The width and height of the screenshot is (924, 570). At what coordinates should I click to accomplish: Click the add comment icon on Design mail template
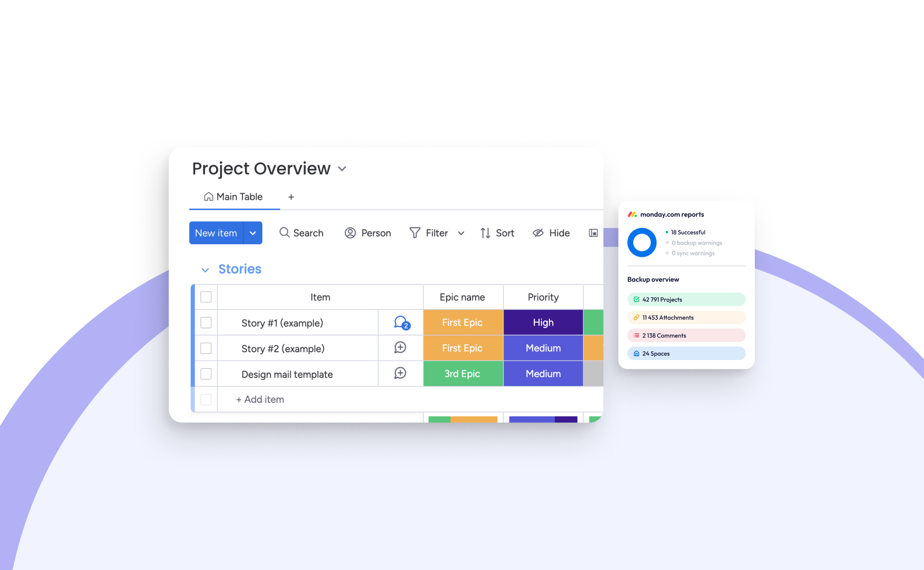(400, 374)
